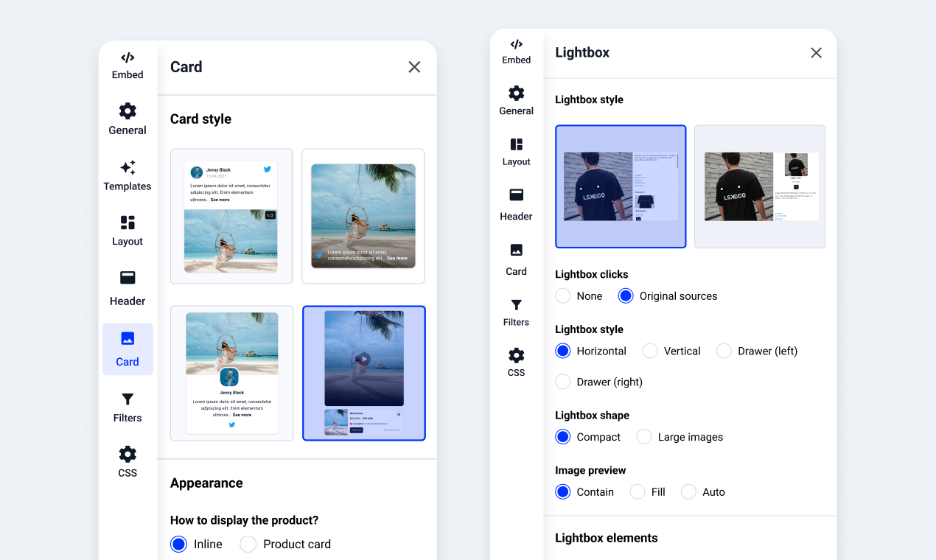This screenshot has width=936, height=560.
Task: Switch to the Card section in the sidebar
Action: pyautogui.click(x=128, y=349)
